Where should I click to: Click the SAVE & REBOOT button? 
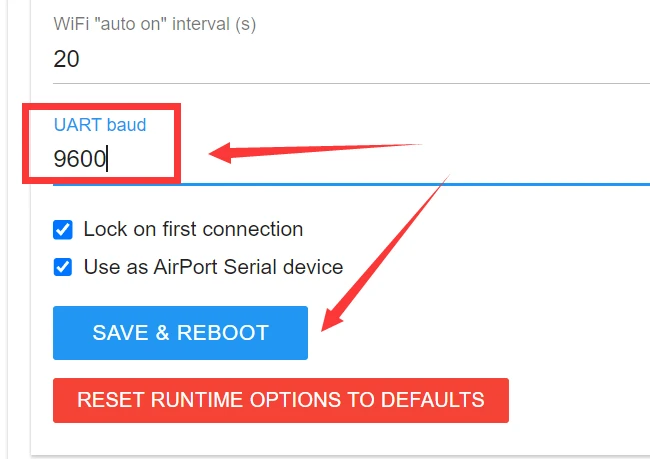coord(180,333)
